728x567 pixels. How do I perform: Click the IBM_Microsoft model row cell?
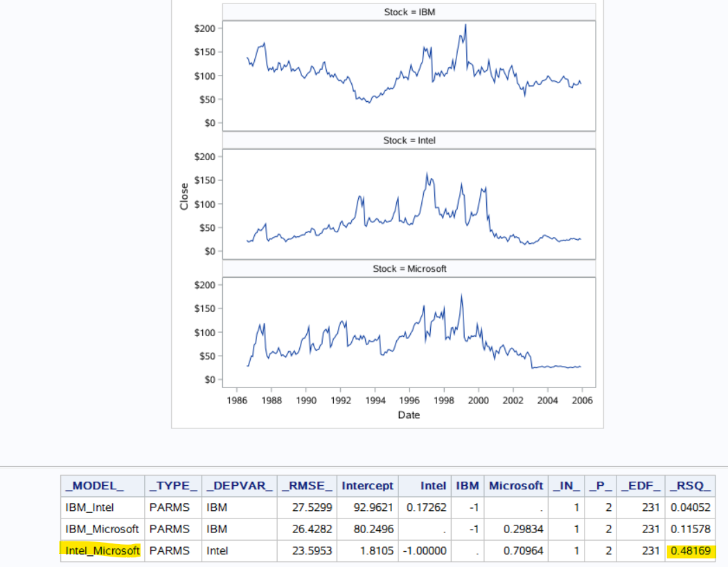pos(103,530)
